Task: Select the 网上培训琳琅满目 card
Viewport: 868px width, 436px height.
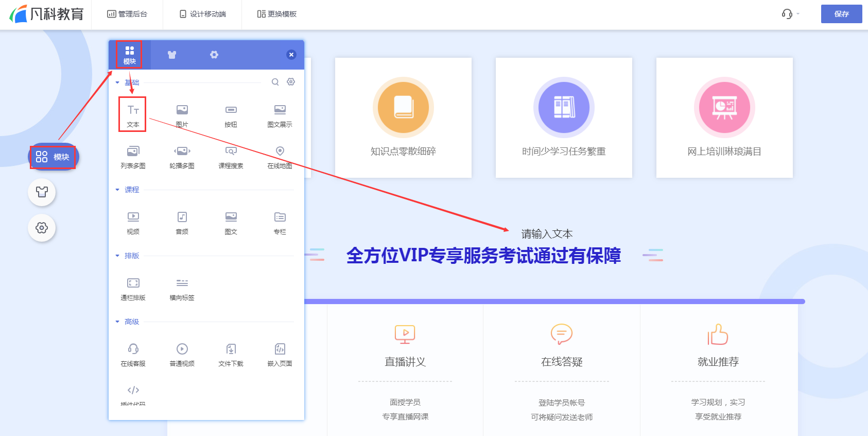Action: coord(724,118)
